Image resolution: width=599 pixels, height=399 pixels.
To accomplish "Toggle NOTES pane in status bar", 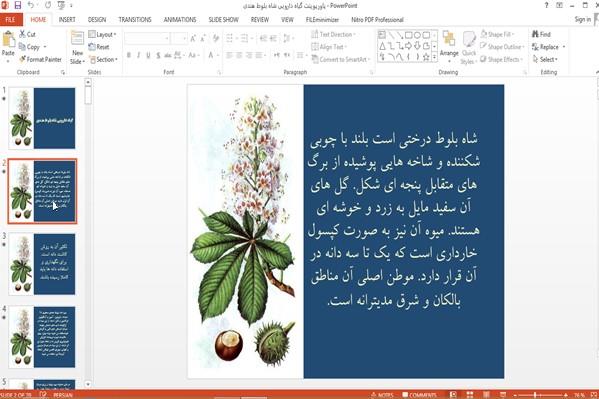I will tap(382, 395).
